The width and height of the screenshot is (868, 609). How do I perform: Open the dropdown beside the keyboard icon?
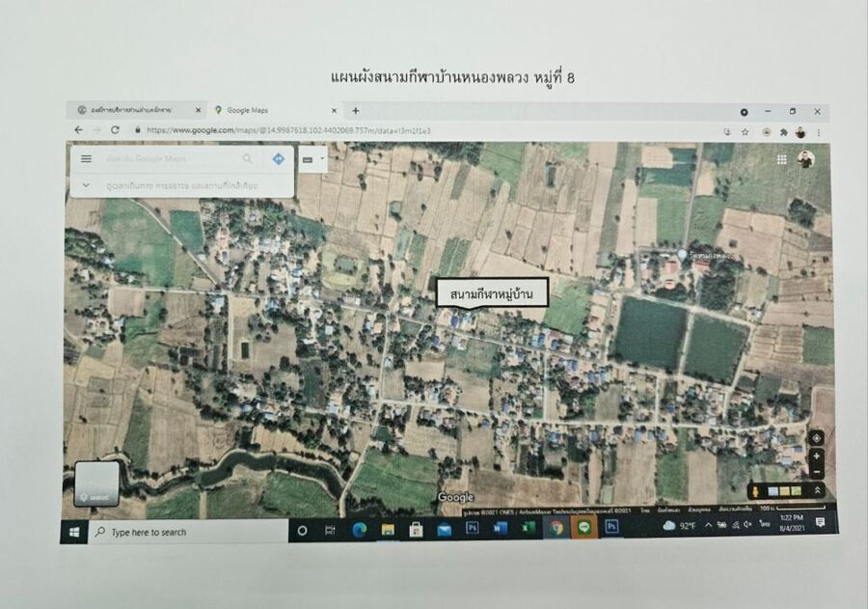(x=322, y=158)
